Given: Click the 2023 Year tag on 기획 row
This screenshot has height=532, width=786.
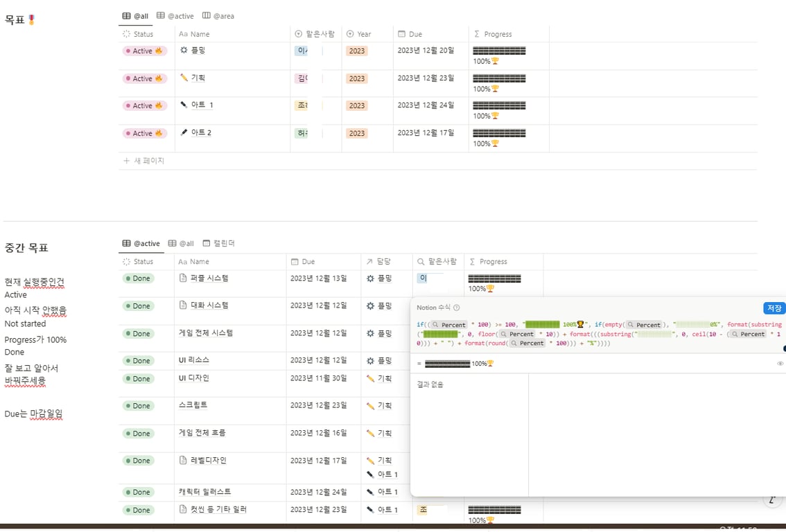Looking at the screenshot, I should [356, 78].
